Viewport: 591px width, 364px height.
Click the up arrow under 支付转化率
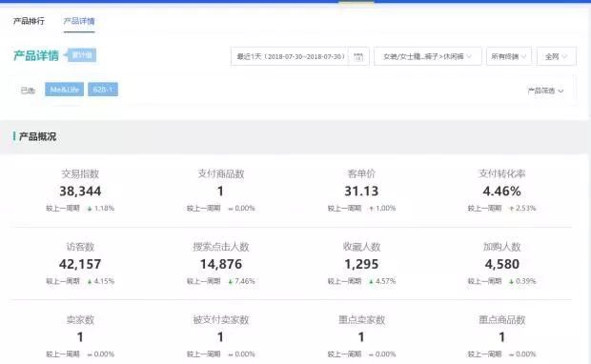click(512, 209)
